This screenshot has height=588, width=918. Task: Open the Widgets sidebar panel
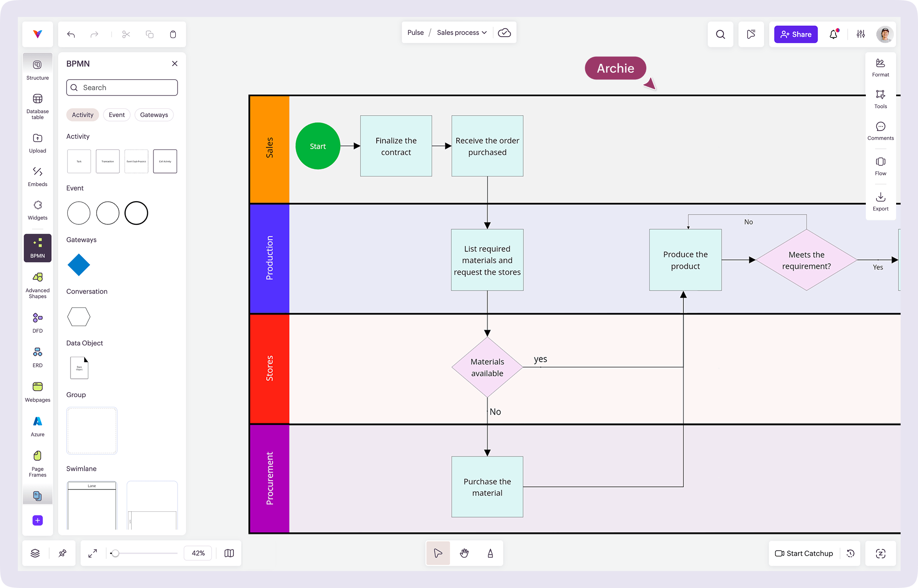(x=37, y=208)
